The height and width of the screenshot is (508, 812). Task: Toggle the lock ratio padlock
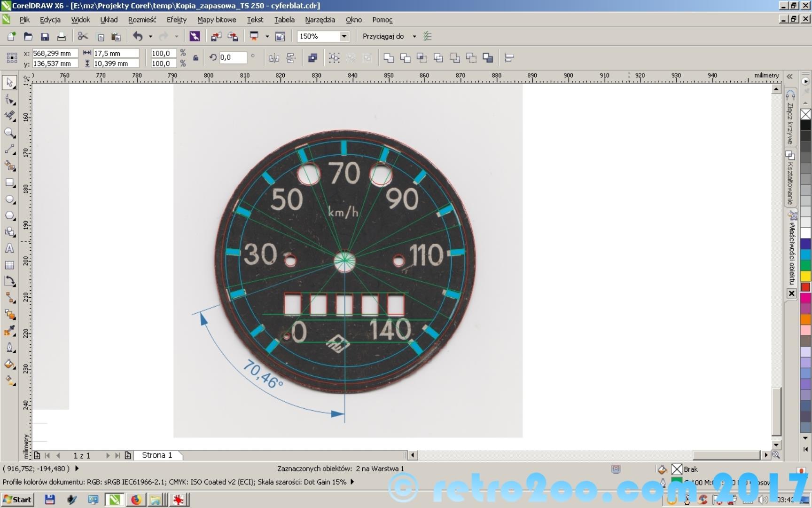coord(195,58)
